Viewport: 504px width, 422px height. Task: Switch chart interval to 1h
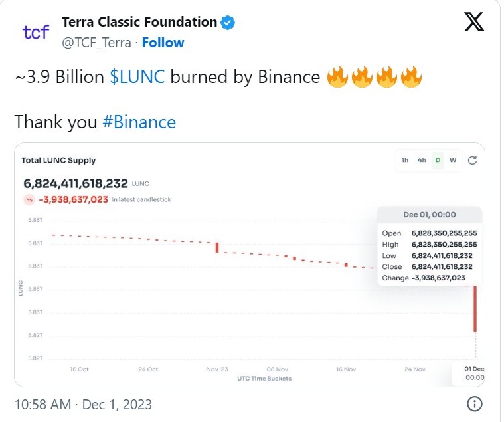pyautogui.click(x=405, y=160)
